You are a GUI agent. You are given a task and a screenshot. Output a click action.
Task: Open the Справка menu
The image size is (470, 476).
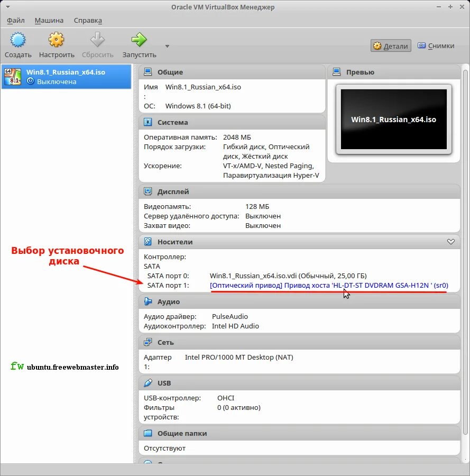tap(88, 20)
